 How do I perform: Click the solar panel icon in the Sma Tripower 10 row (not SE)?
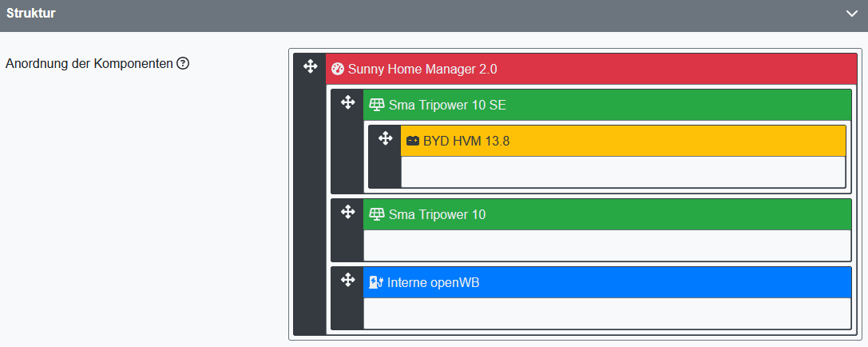(376, 214)
